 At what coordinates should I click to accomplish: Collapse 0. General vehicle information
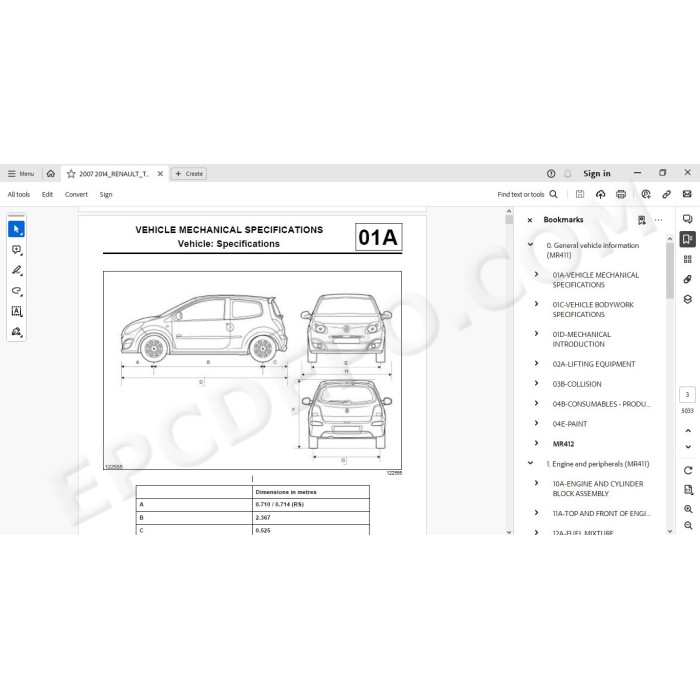point(530,245)
